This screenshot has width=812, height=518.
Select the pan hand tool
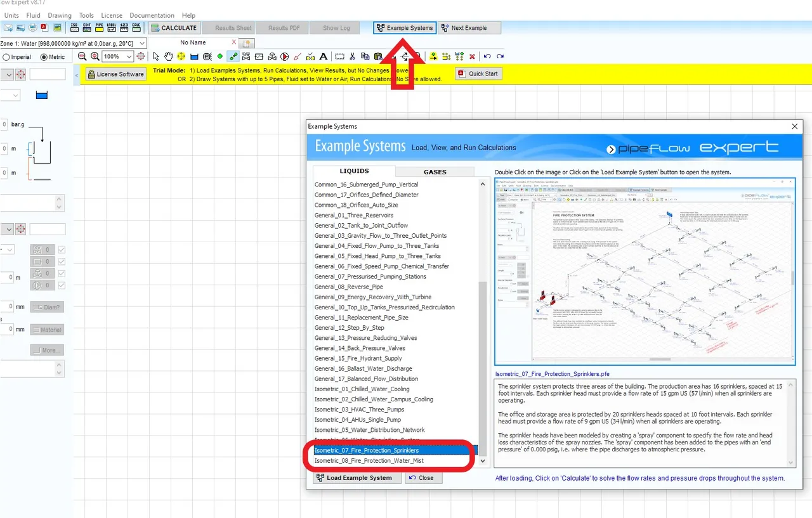168,56
